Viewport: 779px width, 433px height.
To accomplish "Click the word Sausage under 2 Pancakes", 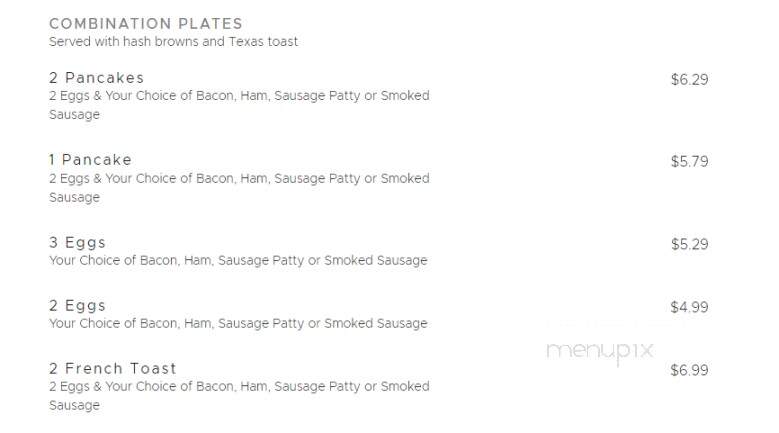I will tap(75, 115).
